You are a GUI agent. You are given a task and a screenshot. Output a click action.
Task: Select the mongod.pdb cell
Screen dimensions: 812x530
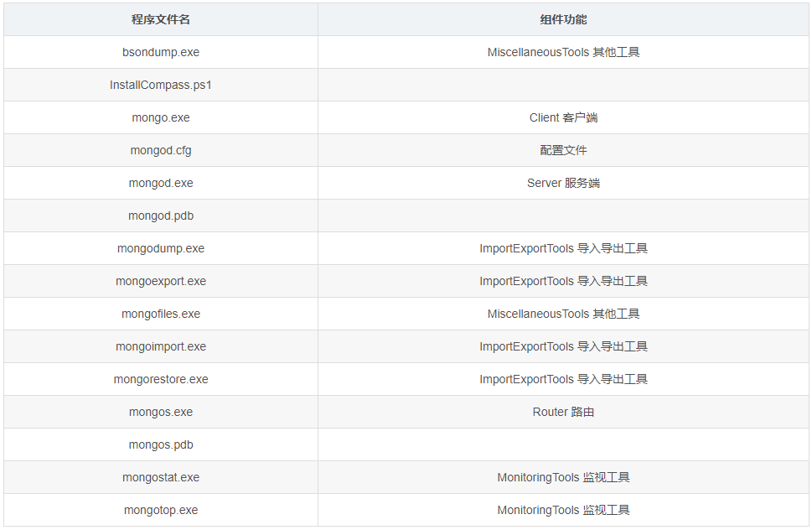[161, 216]
